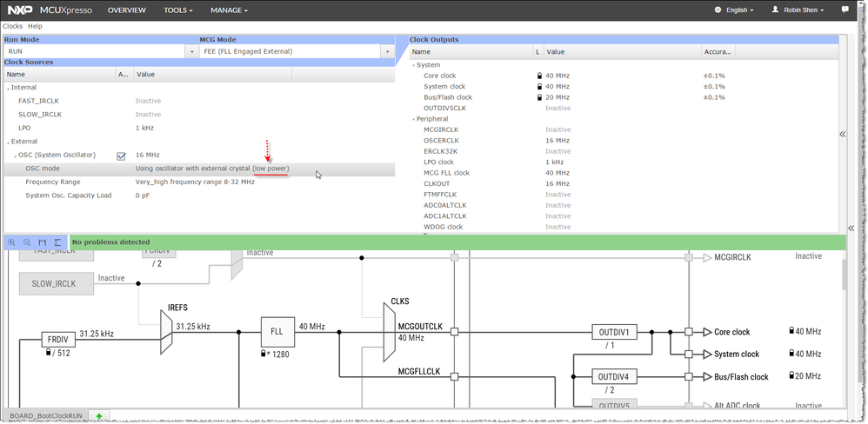Select the SLOW_IRCLK row in Clock Sources table
The image size is (868, 424).
[x=199, y=115]
